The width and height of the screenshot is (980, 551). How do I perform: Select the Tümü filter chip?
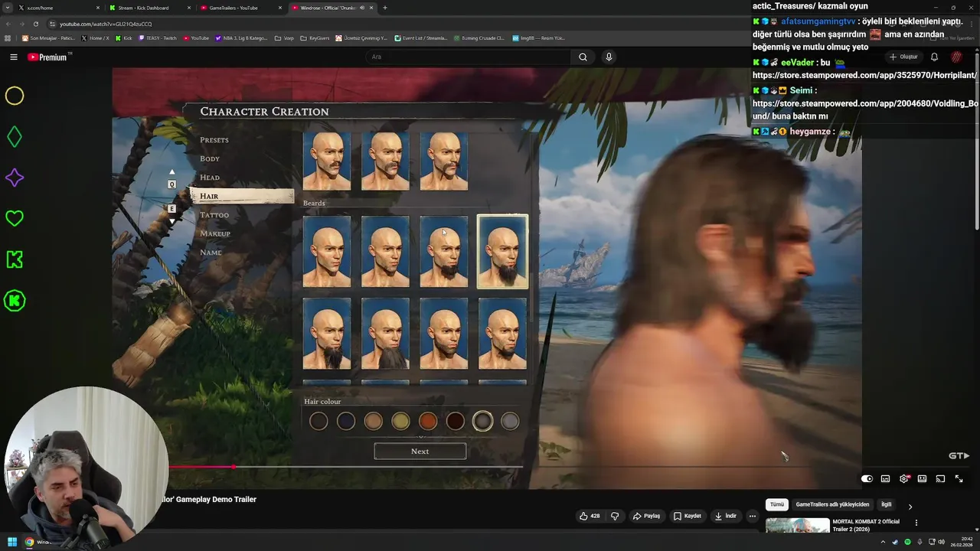(776, 505)
